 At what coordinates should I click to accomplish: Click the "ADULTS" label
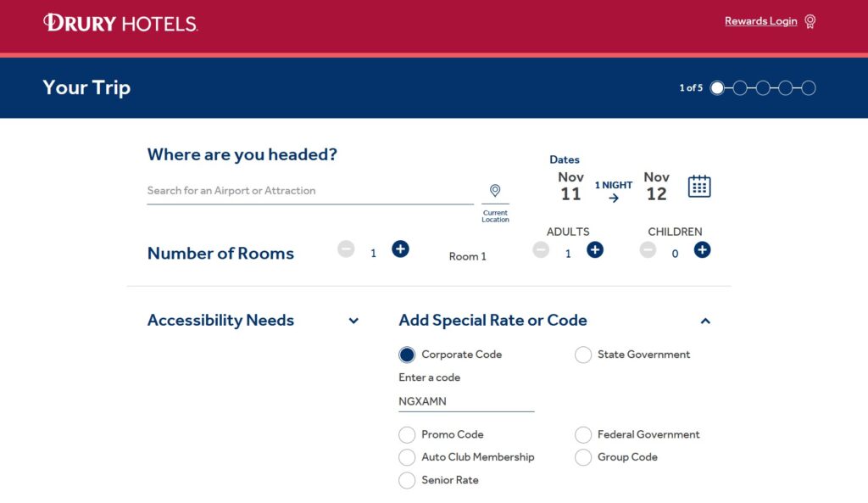568,232
